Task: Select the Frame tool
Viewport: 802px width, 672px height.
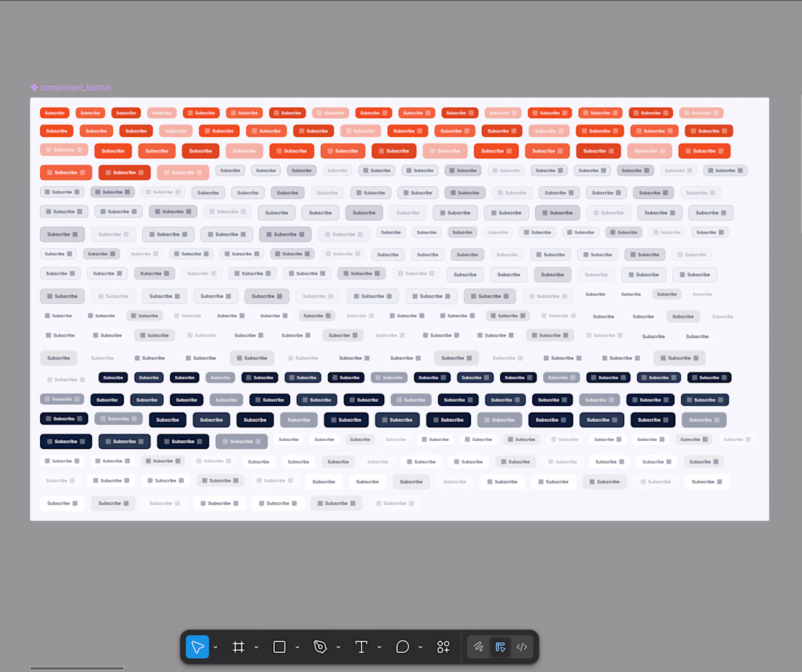Action: click(238, 647)
